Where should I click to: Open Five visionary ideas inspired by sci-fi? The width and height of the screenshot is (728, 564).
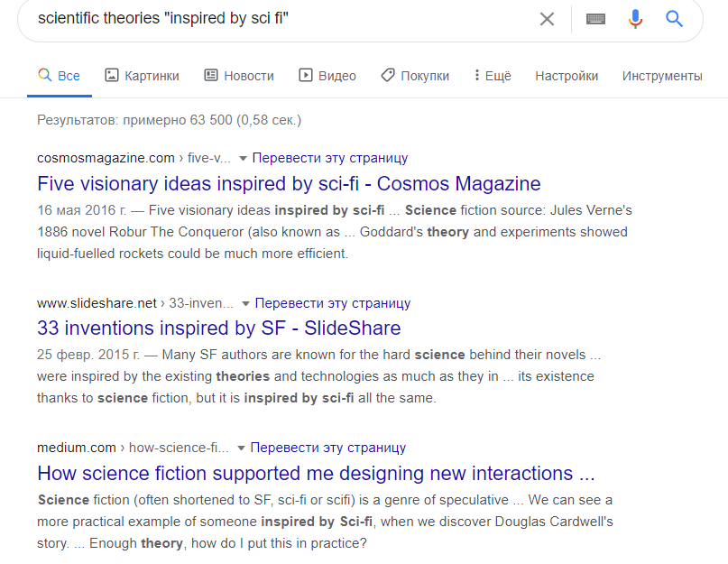pyautogui.click(x=289, y=183)
